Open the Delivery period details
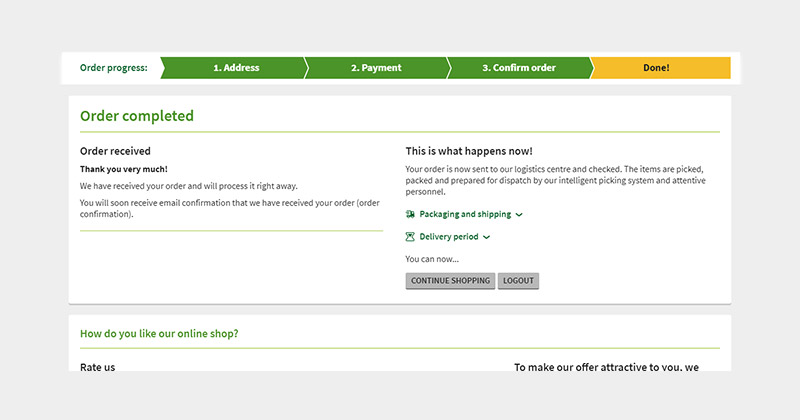 448,237
